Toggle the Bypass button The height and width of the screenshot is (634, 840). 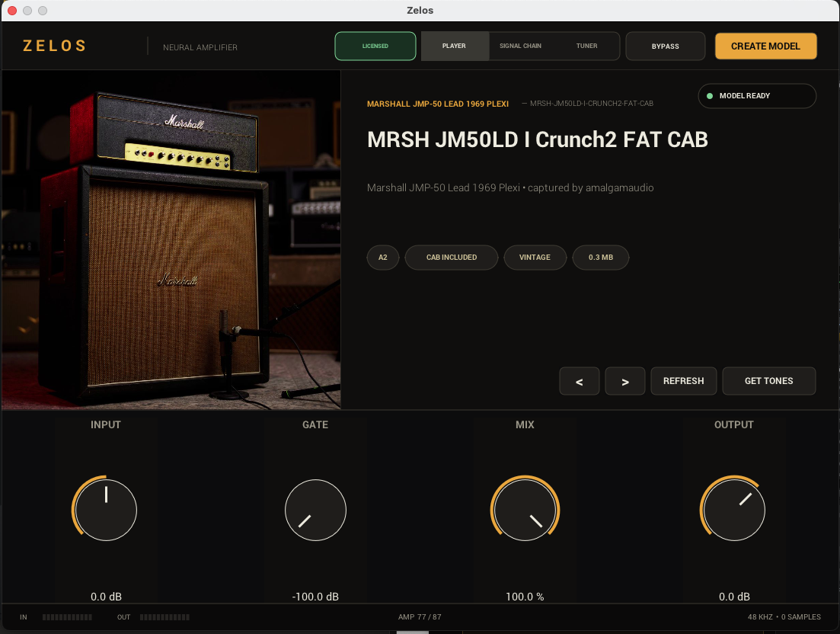coord(666,46)
